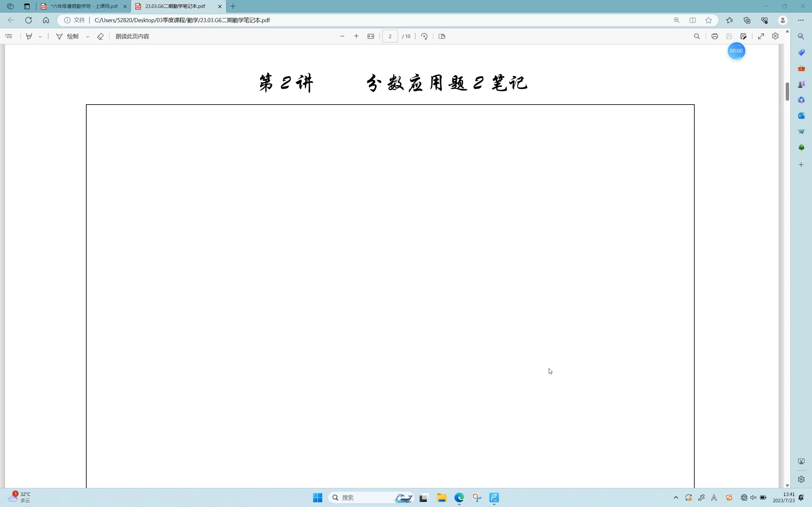This screenshot has height=507, width=812.
Task: Toggle the navigation panel icon
Action: click(x=9, y=36)
